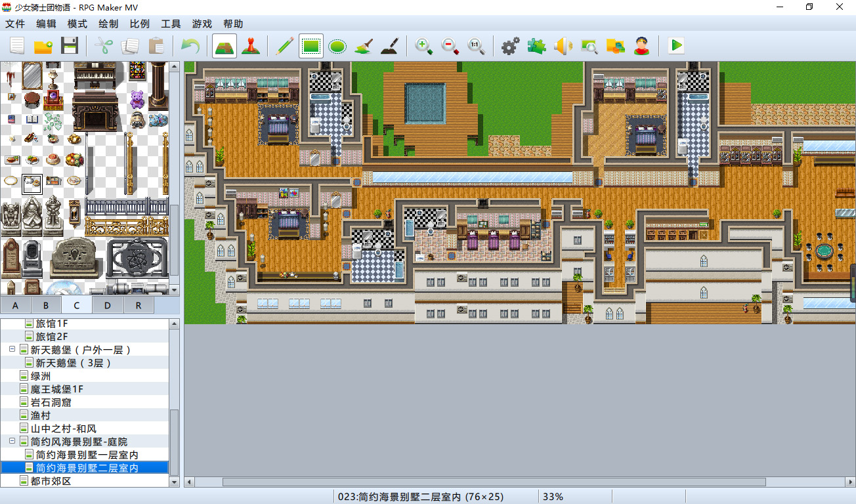The image size is (856, 504).
Task: Select the 渔村 map in list
Action: tap(41, 415)
